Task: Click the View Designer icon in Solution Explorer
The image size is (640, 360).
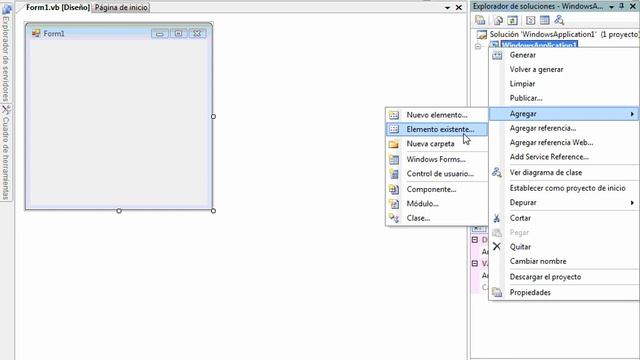Action: [544, 20]
